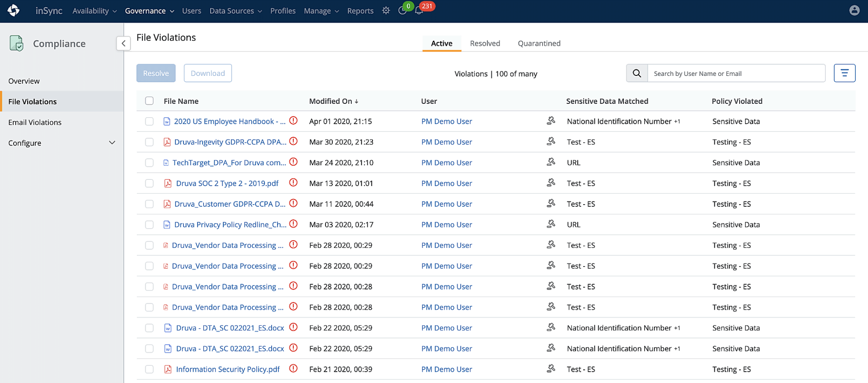868x383 pixels.
Task: Click warning icon for TechTarget_DPA_For Druva
Action: pos(293,162)
